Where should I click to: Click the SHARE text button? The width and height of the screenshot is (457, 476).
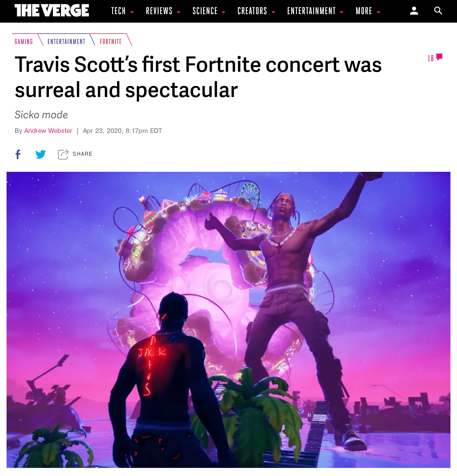tap(82, 154)
